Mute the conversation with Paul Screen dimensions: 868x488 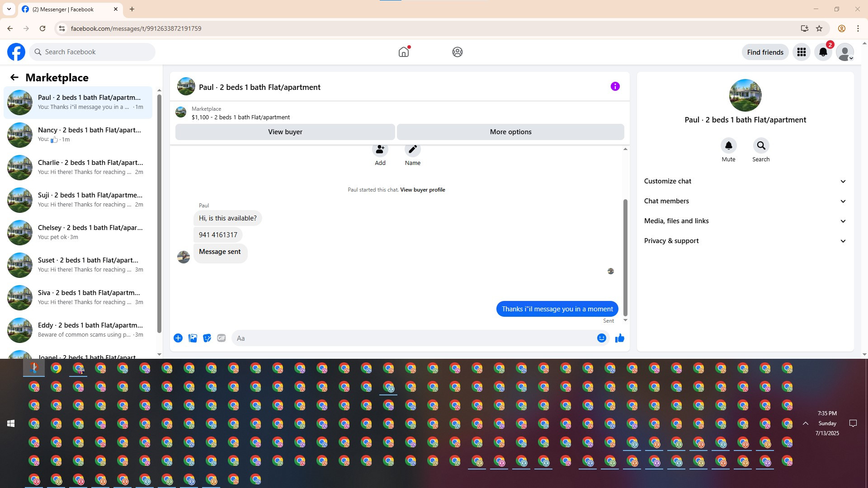728,146
